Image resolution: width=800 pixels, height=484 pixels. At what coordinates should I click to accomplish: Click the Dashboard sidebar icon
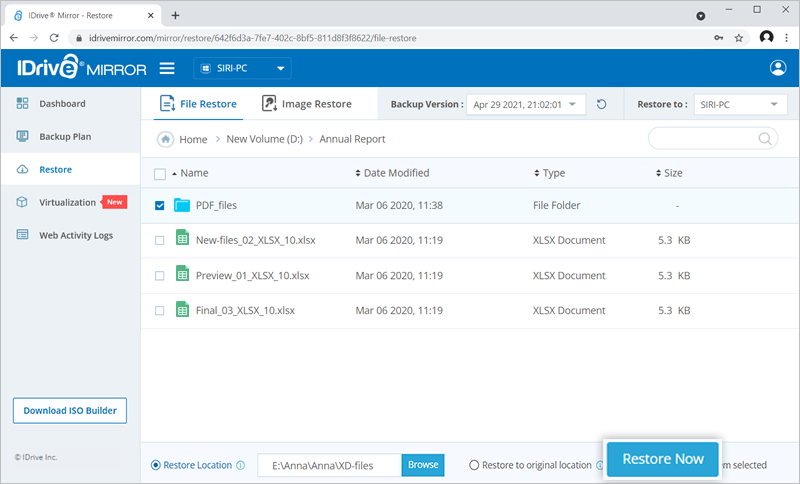pos(22,104)
